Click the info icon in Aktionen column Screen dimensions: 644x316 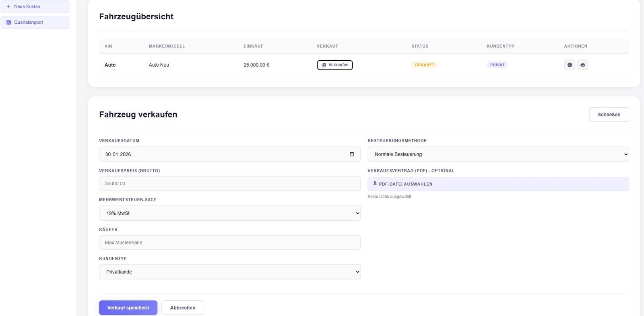[570, 65]
